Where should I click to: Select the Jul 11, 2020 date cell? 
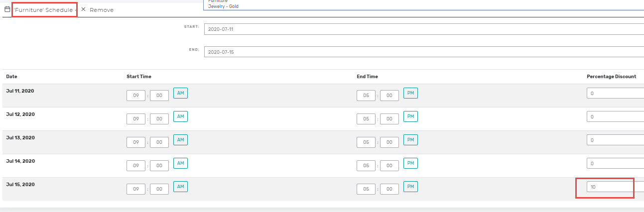(x=20, y=91)
